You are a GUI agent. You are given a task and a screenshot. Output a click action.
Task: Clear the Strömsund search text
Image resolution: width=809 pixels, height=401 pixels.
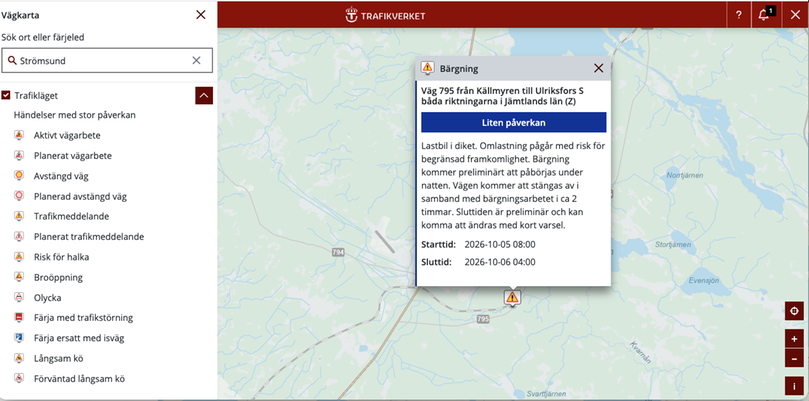pyautogui.click(x=197, y=60)
